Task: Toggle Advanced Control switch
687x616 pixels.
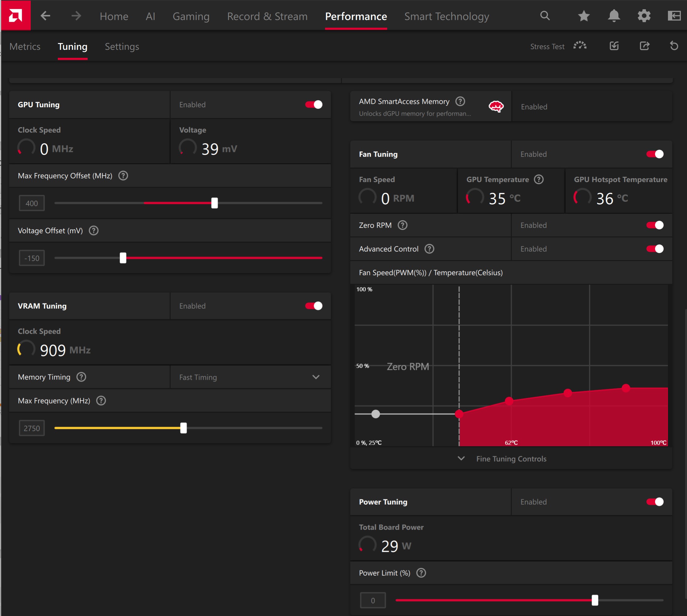Action: click(655, 249)
